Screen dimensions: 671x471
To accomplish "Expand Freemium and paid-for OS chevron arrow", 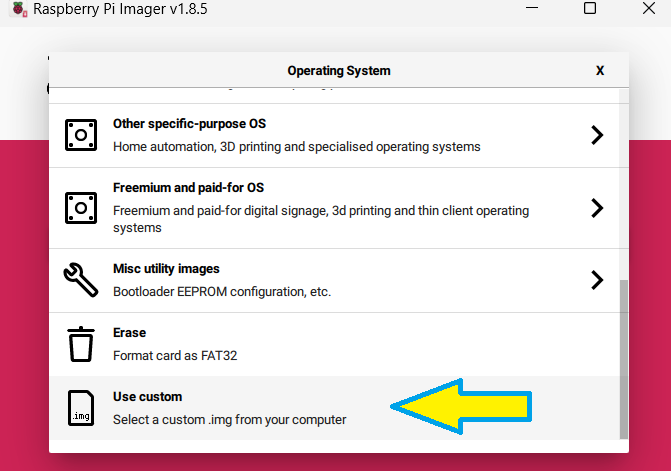I will pyautogui.click(x=597, y=207).
